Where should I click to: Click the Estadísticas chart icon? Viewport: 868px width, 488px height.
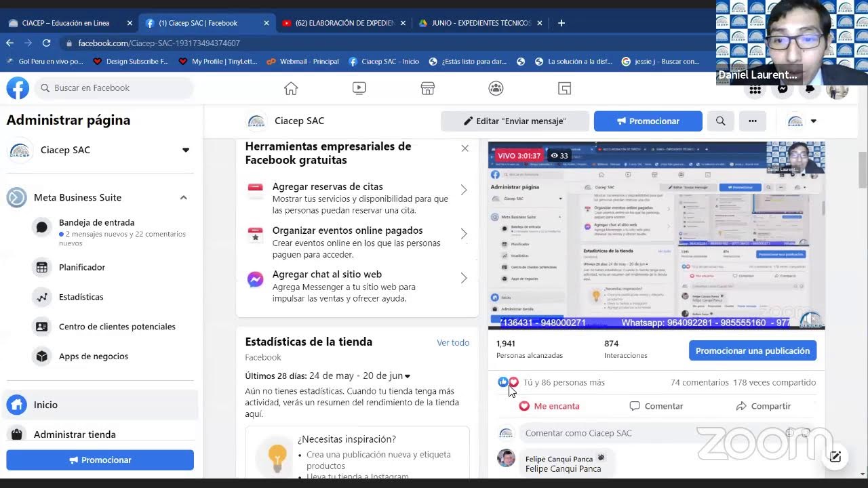point(42,297)
